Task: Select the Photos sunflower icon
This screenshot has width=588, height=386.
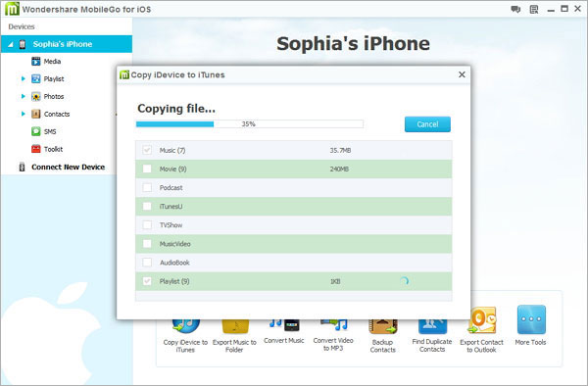Action: click(x=36, y=96)
